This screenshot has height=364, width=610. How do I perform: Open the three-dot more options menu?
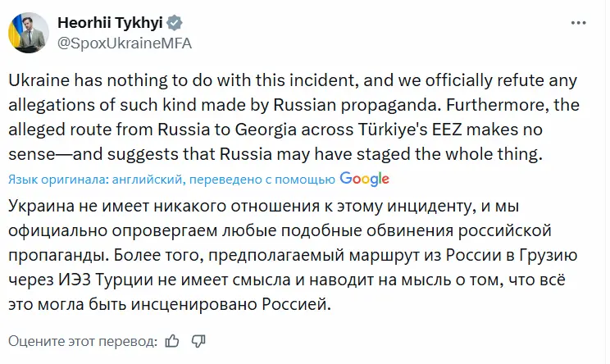[580, 23]
